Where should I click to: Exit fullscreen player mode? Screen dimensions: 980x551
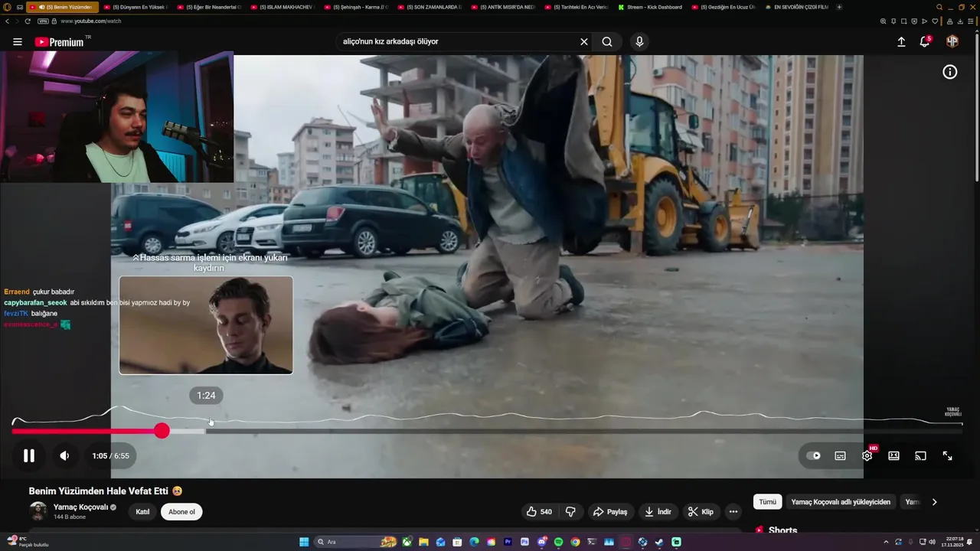point(947,456)
